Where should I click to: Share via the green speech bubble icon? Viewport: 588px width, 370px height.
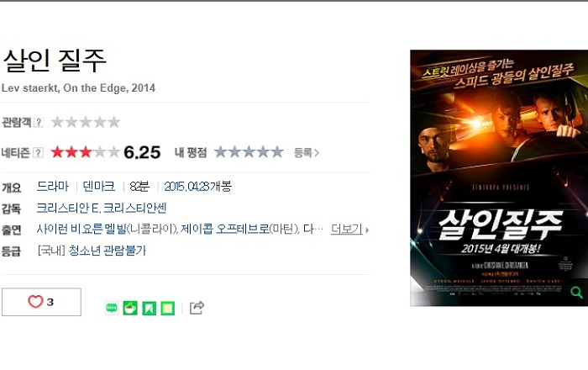[x=112, y=308]
